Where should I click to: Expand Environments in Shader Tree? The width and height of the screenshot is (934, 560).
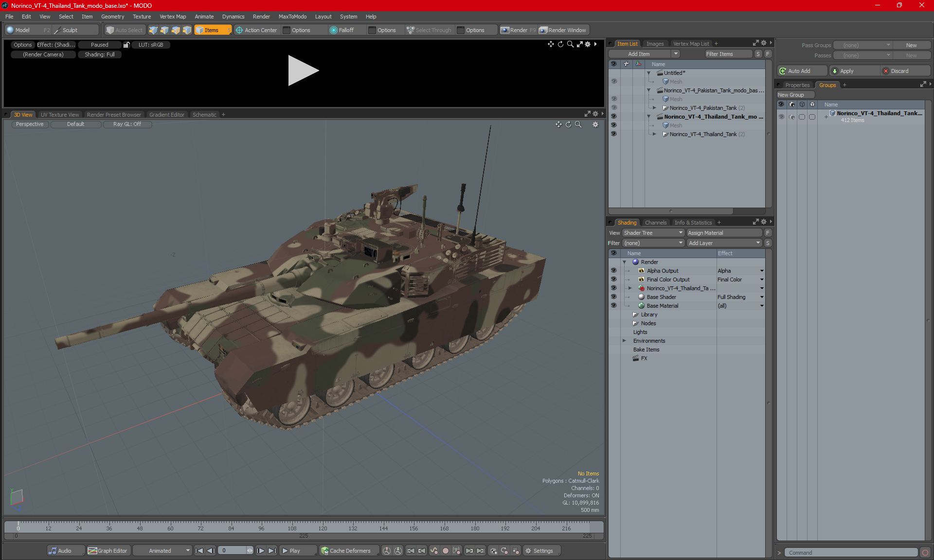[x=624, y=341]
